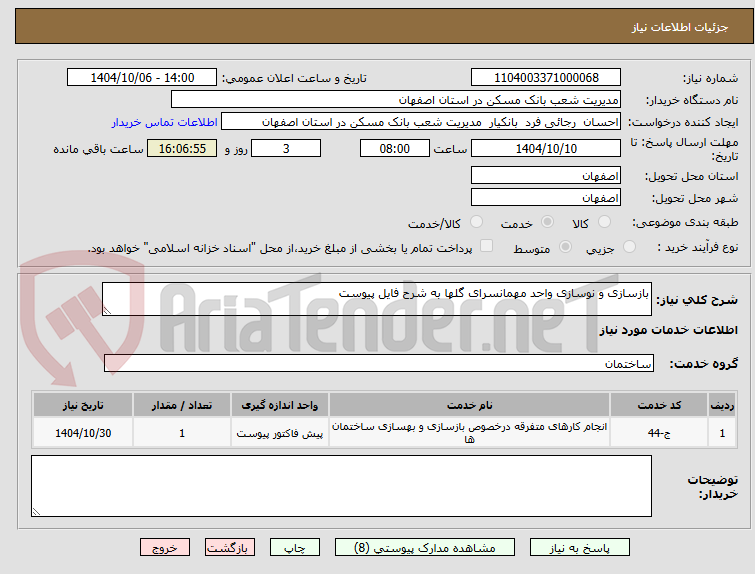
Task: Click the استان محل تحویل field
Action: pyautogui.click(x=546, y=176)
